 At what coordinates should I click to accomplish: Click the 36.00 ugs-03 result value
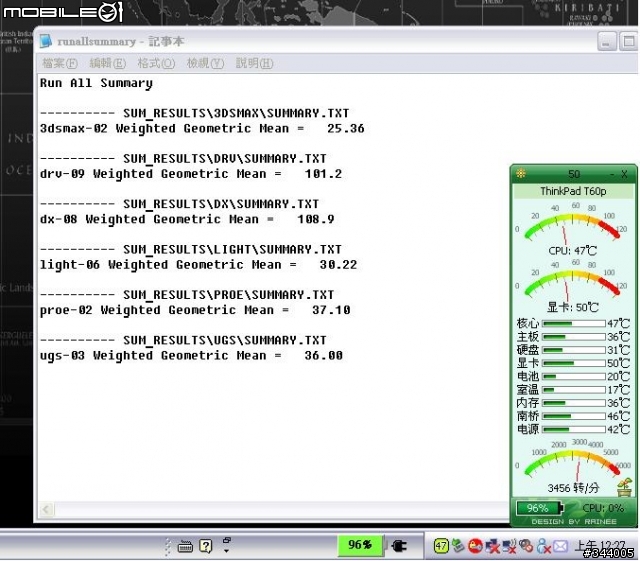pyautogui.click(x=323, y=356)
